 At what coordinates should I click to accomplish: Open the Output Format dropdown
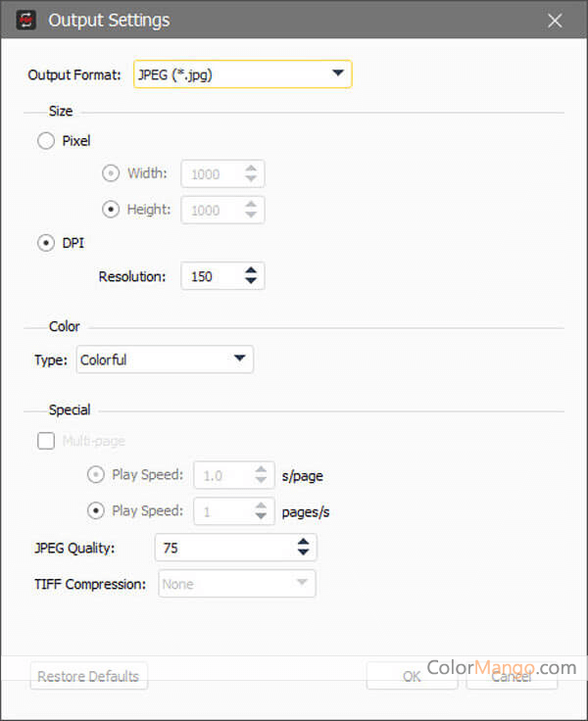coord(242,74)
